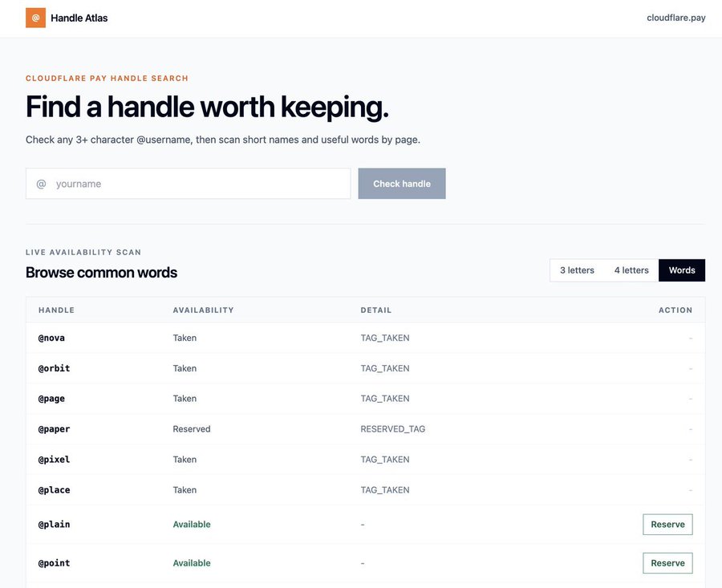
Task: Visit the cloudflare.pay link
Action: tap(676, 18)
